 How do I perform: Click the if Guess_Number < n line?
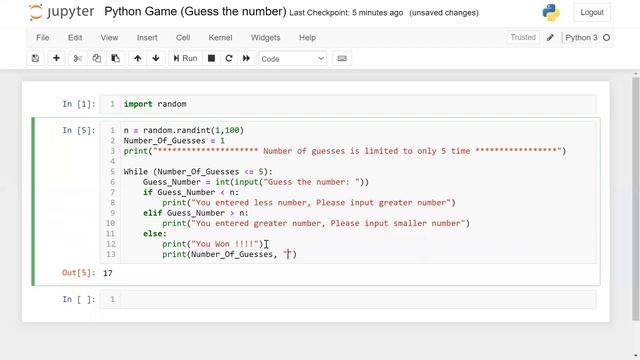click(191, 192)
